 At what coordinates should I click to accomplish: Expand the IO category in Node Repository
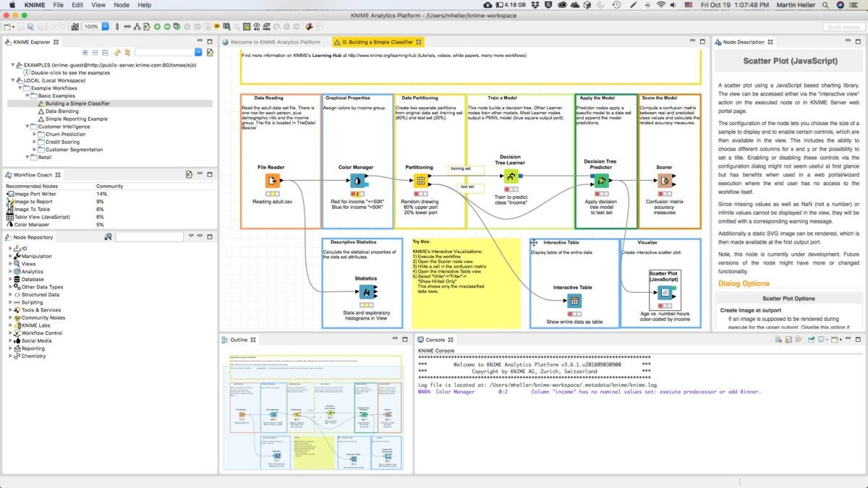(11, 248)
